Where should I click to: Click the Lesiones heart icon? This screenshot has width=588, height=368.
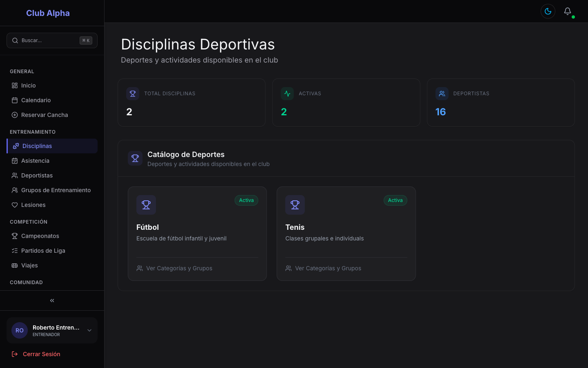(15, 205)
